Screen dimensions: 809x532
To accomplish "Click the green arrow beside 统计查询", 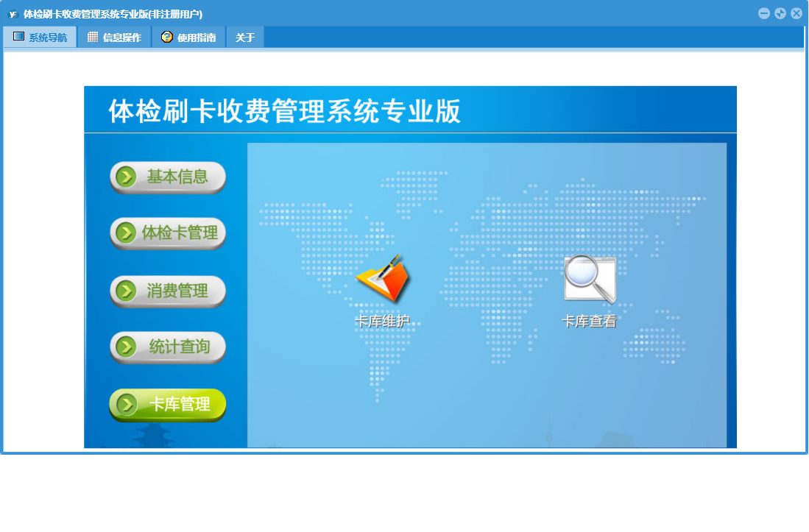I will pos(126,347).
